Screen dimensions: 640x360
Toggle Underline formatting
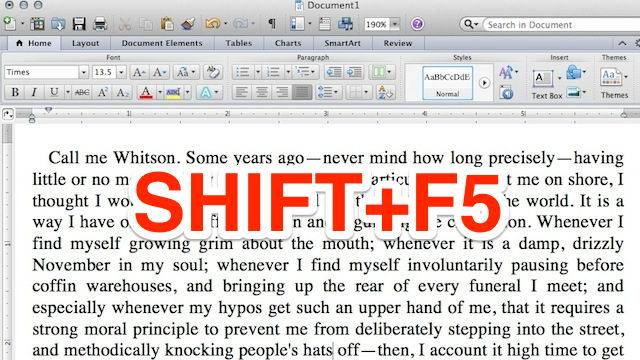(53, 93)
